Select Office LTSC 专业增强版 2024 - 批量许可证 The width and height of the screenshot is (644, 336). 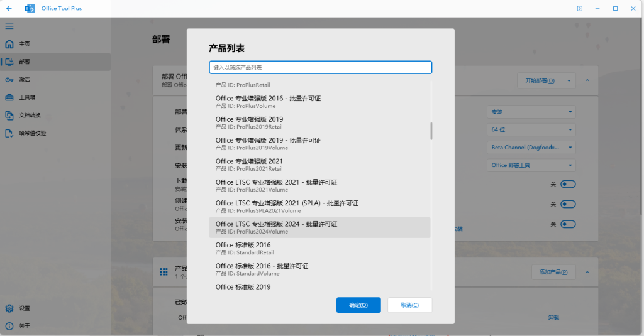point(319,227)
